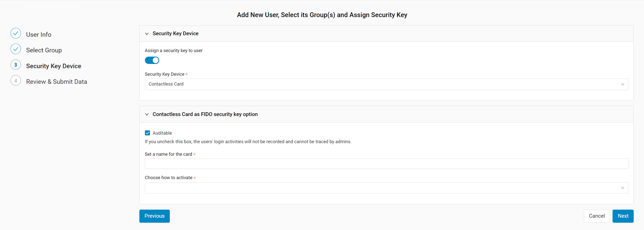644x230 pixels.
Task: Go to the Select Group step
Action: (44, 50)
